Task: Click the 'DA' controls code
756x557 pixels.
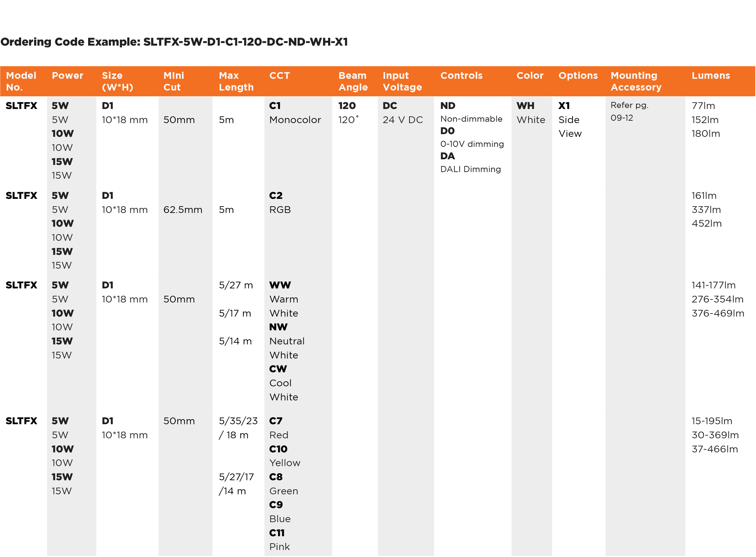Action: [x=447, y=156]
